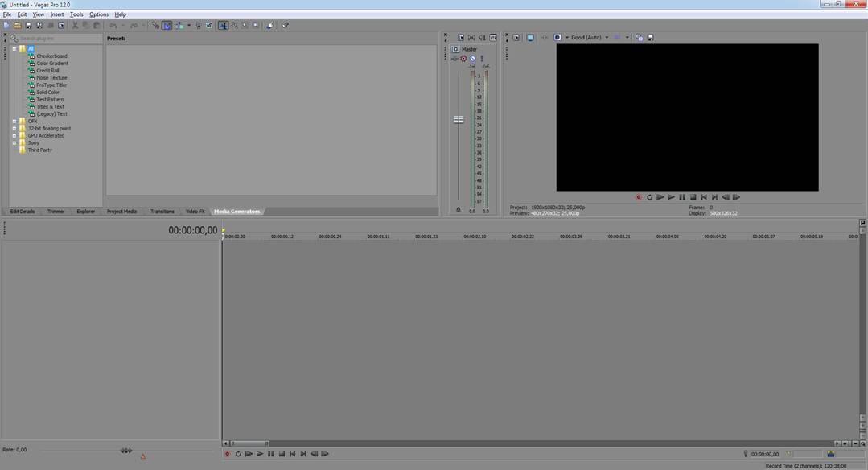Screen dimensions: 868x470
Task: Collapse the All plug-ins folder
Action: click(14, 49)
